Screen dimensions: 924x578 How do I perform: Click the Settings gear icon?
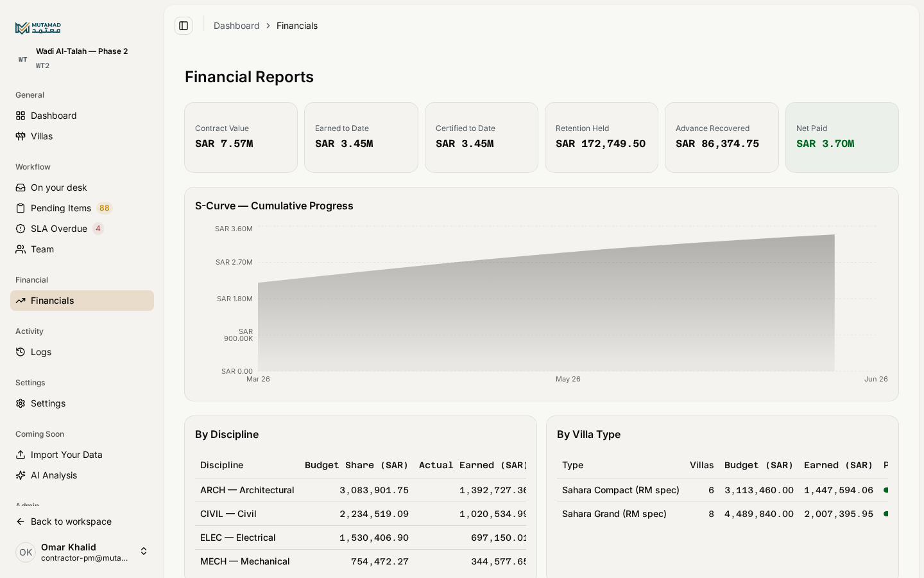[x=21, y=403]
